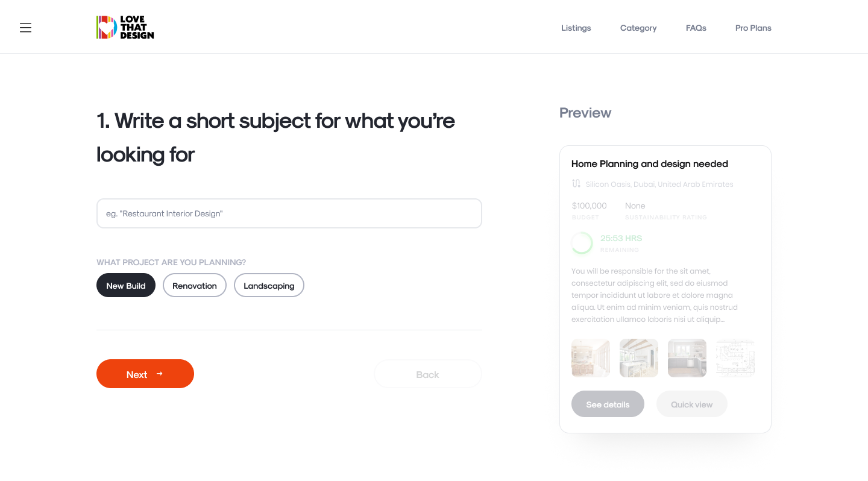Open the floor plan drawing thumbnail
Screen dimensions: 868x481
point(735,358)
